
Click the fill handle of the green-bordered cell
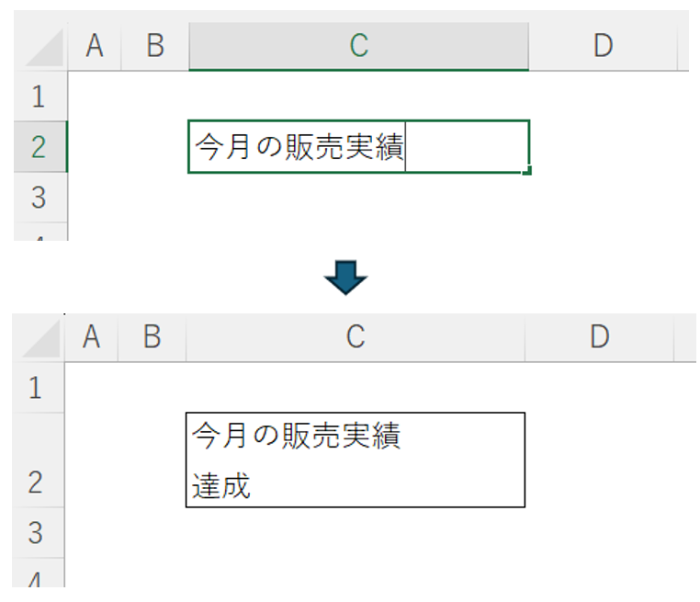click(x=528, y=170)
